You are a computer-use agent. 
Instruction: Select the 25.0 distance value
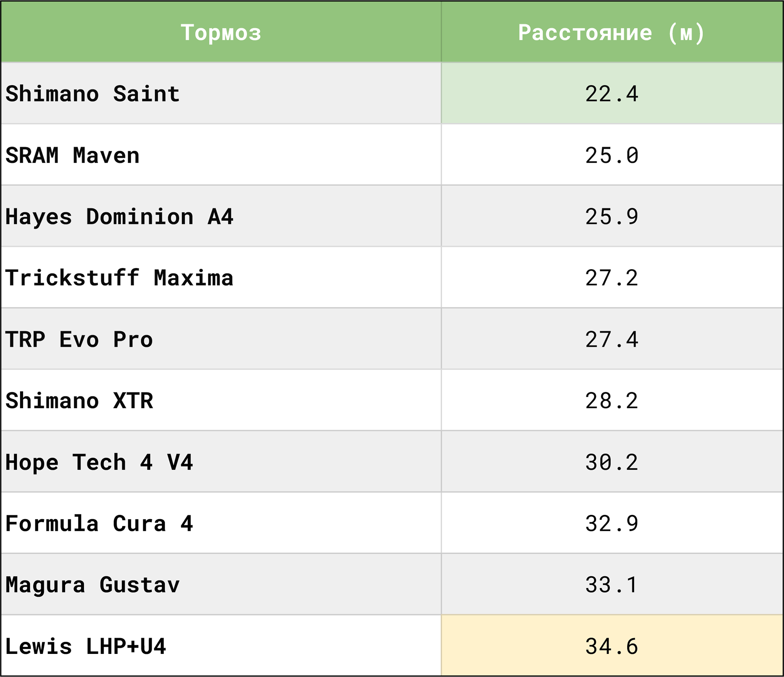point(612,155)
